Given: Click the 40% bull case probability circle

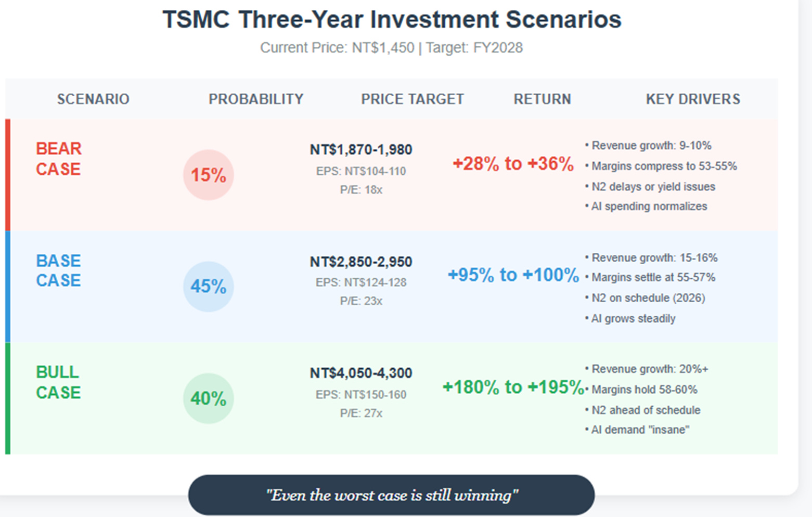Looking at the screenshot, I should [x=208, y=398].
